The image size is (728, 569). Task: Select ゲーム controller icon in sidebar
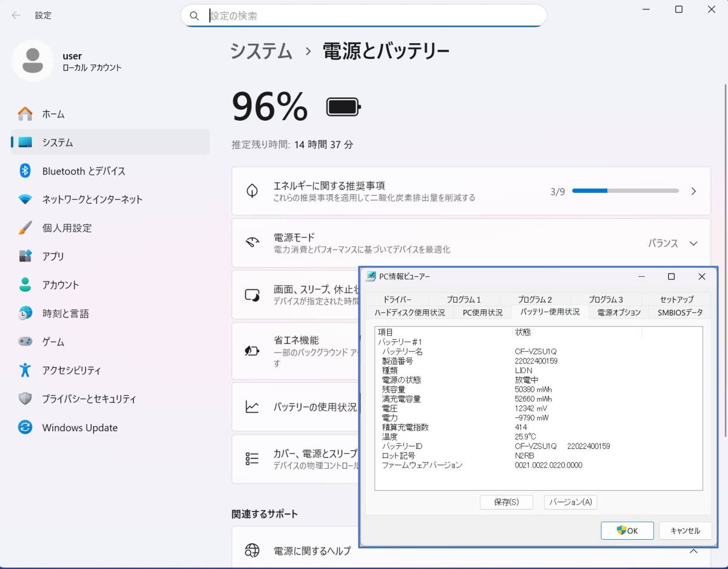point(25,342)
